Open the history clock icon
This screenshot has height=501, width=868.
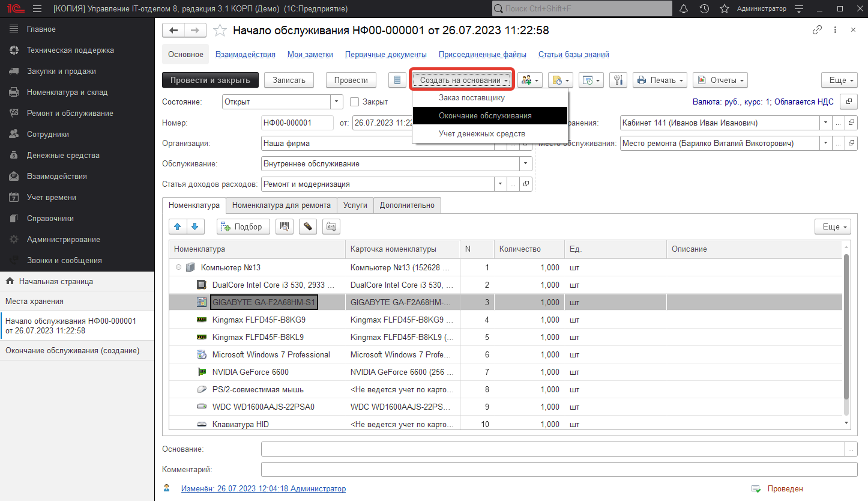tap(704, 9)
